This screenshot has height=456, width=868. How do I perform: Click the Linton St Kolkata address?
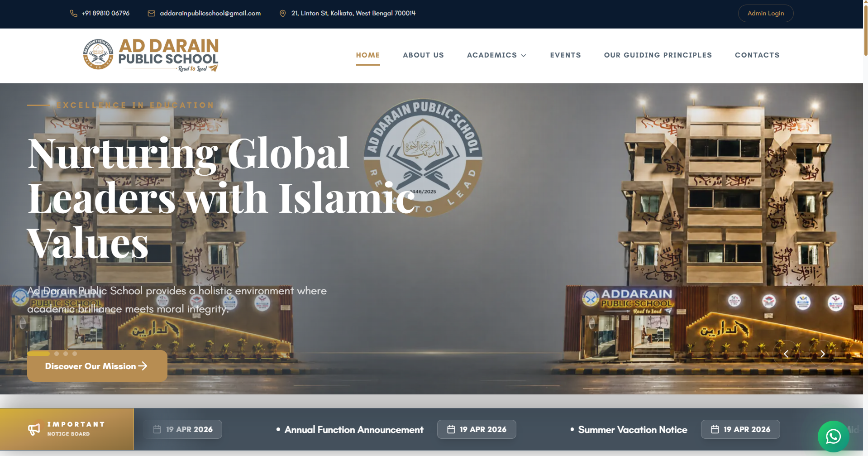pos(353,14)
